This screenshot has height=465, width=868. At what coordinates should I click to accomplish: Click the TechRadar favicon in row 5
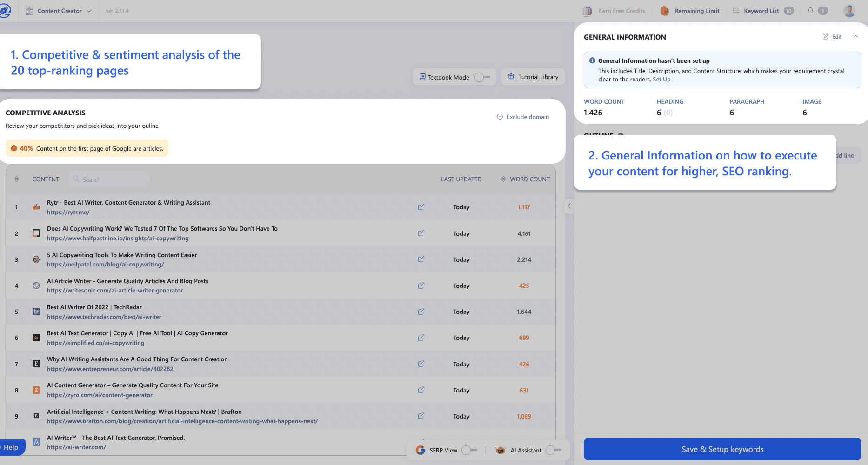point(36,312)
